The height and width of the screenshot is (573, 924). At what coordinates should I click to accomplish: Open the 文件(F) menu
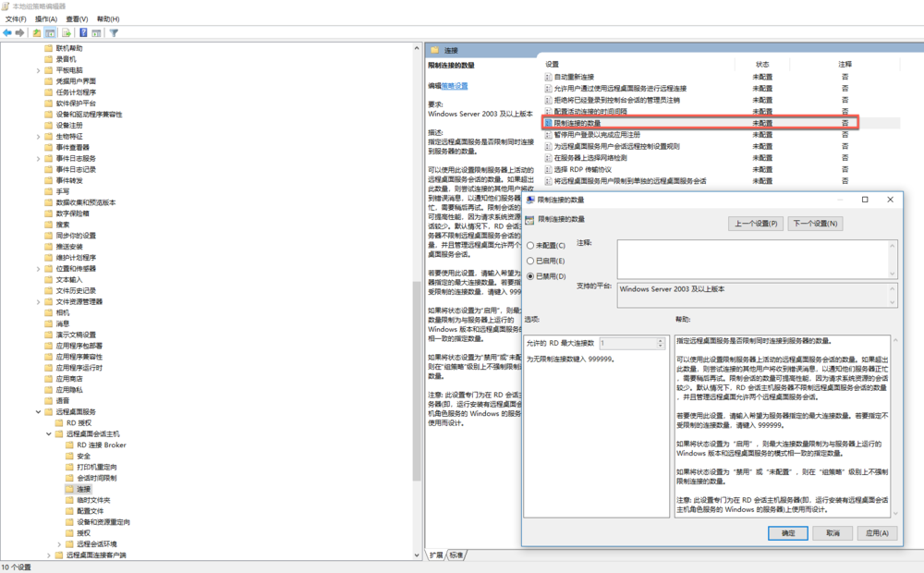[x=16, y=19]
